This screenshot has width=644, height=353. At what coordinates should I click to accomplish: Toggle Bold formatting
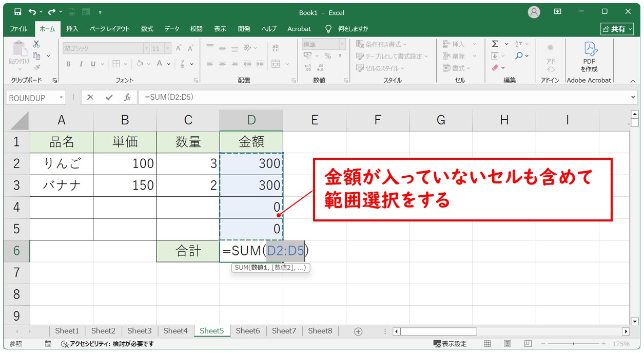point(68,64)
